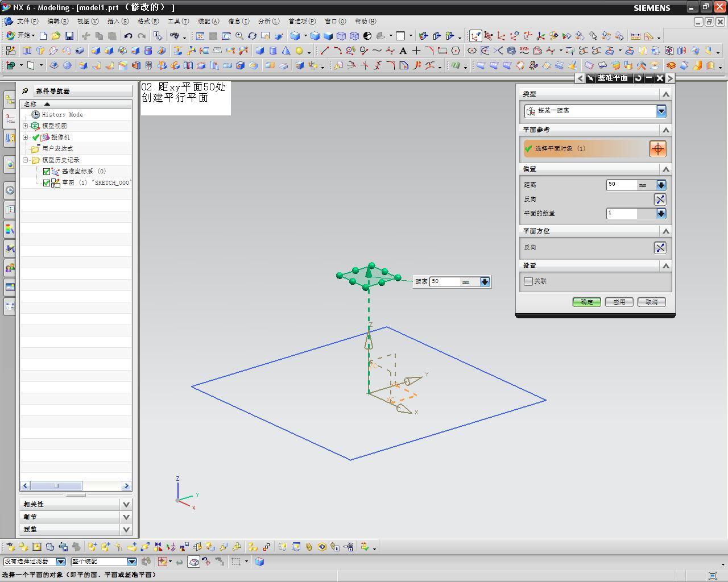This screenshot has width=728, height=582.
Task: Open the Help (帮助) menu
Action: pos(365,21)
